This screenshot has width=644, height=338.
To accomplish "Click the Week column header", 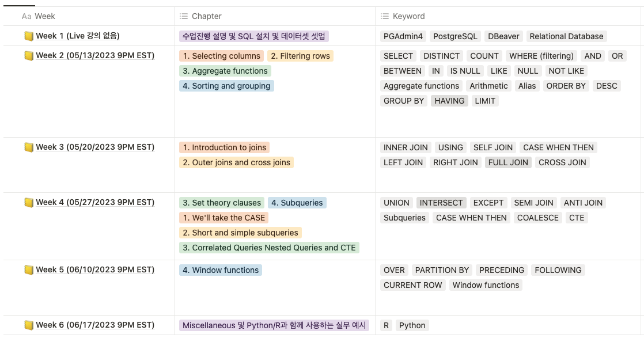I will point(89,17).
